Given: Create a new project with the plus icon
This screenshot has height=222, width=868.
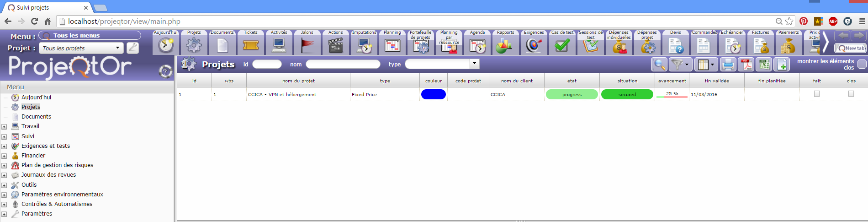Looking at the screenshot, I should point(782,65).
